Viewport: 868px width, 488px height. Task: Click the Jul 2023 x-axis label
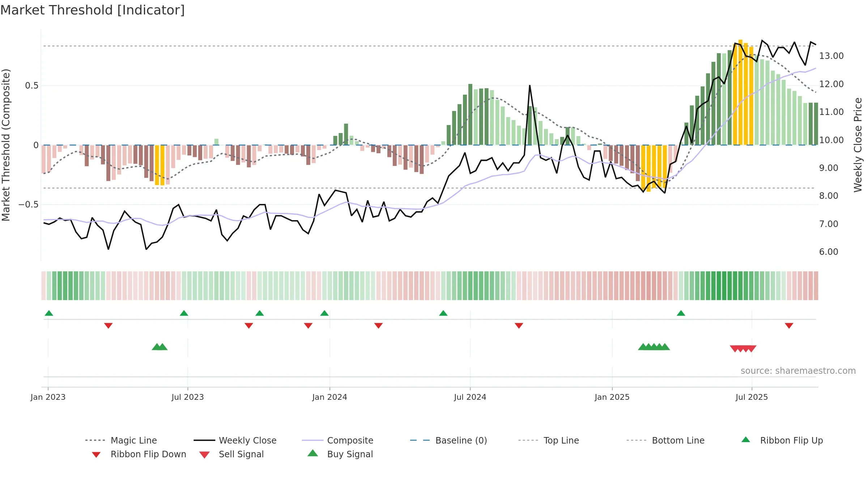pyautogui.click(x=188, y=397)
